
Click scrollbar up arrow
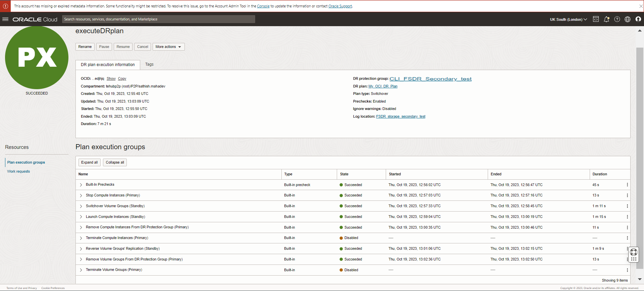click(x=640, y=31)
